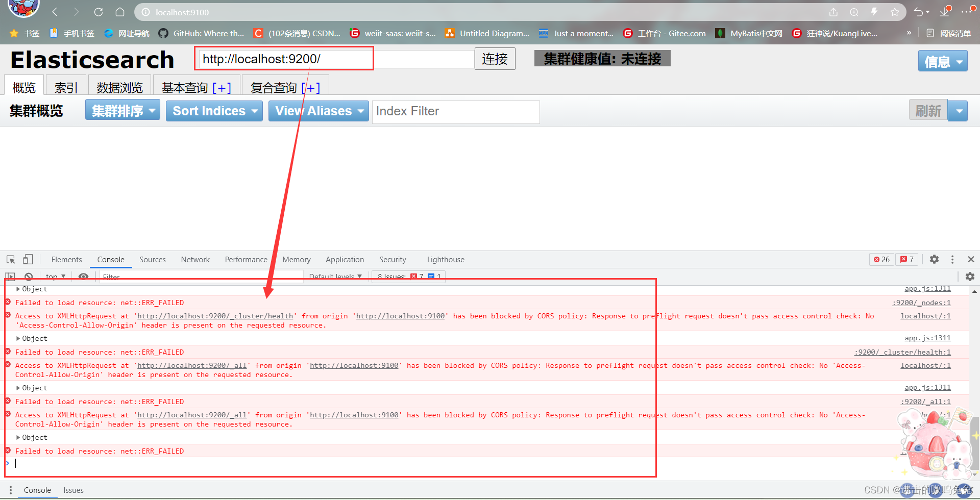Open the Default levels dropdown
This screenshot has width=980, height=500.
tap(335, 277)
